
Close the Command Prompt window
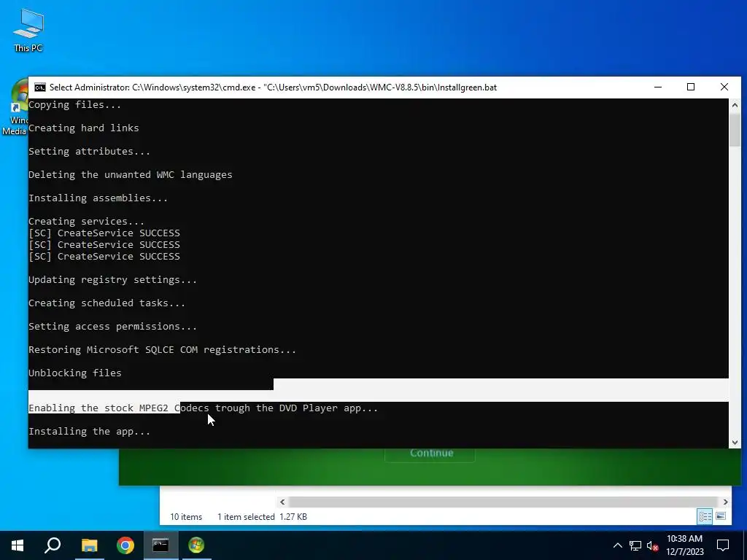[x=724, y=87]
